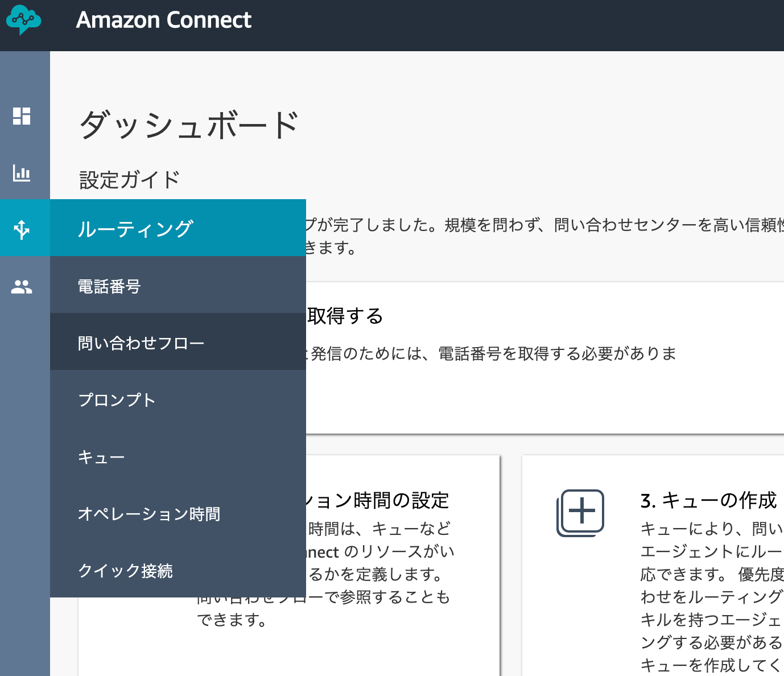This screenshot has height=676, width=784.
Task: Open the dashboard grid icon in sidebar
Action: click(22, 116)
